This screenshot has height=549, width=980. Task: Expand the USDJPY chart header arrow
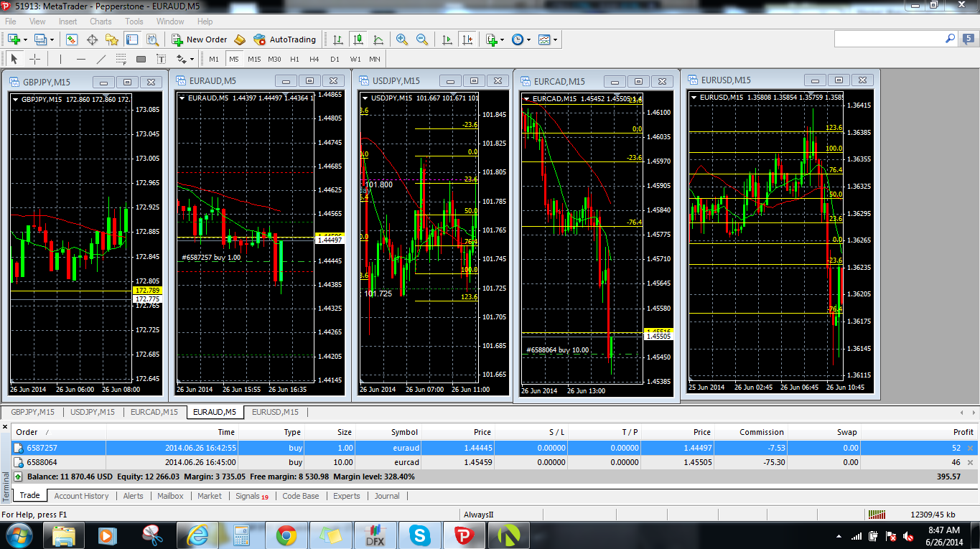click(x=365, y=98)
